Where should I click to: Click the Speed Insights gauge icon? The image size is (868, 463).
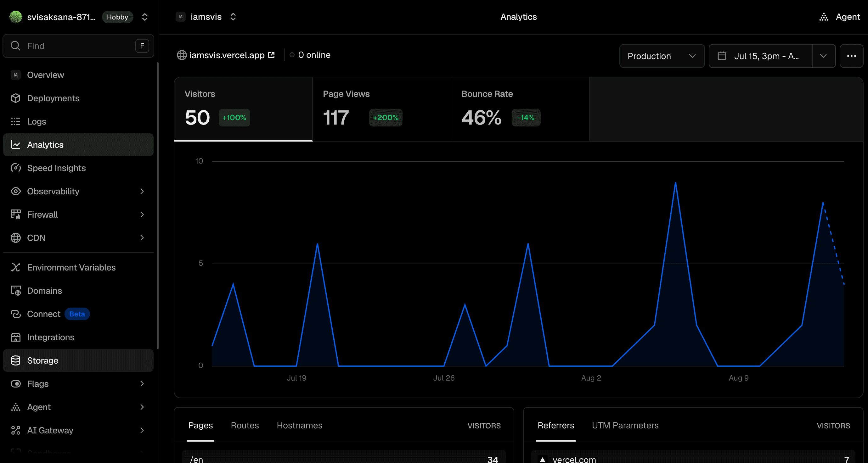pyautogui.click(x=15, y=168)
